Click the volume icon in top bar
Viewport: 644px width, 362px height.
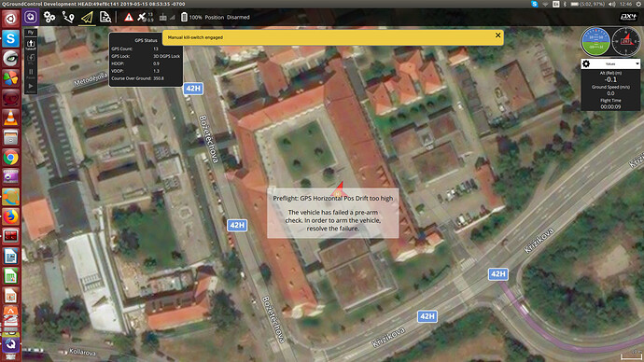pos(612,4)
